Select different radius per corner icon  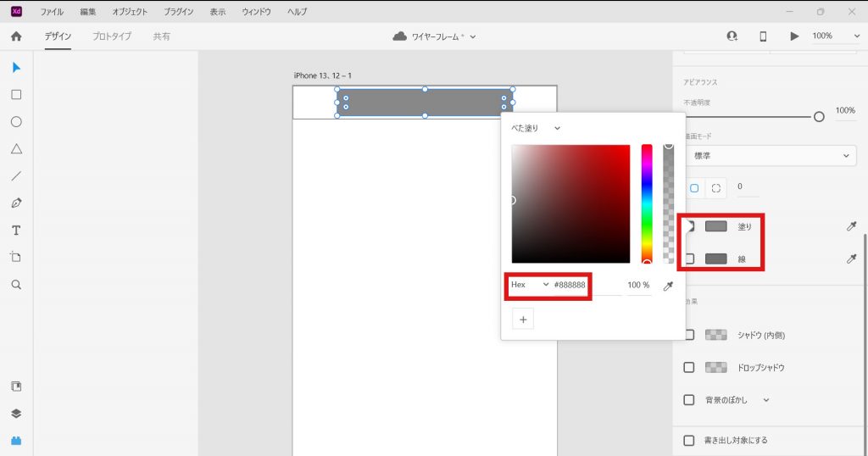click(x=715, y=188)
